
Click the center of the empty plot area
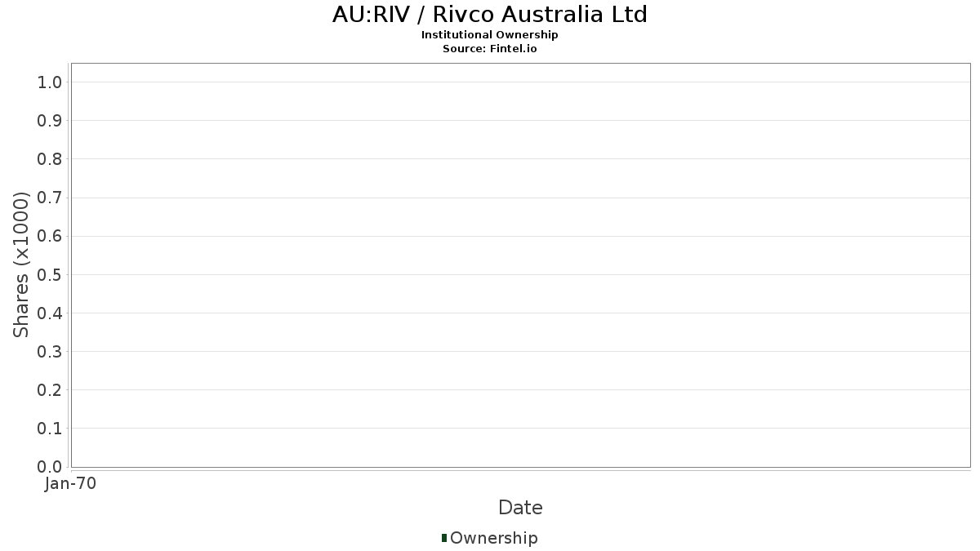pos(520,265)
